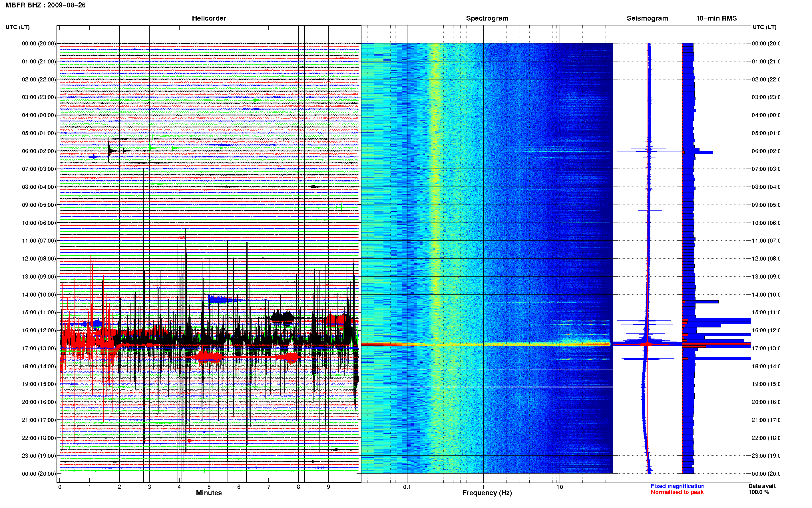Click the red horizontal band in the spectrogram
Screen dimensions: 812x508
485,344
